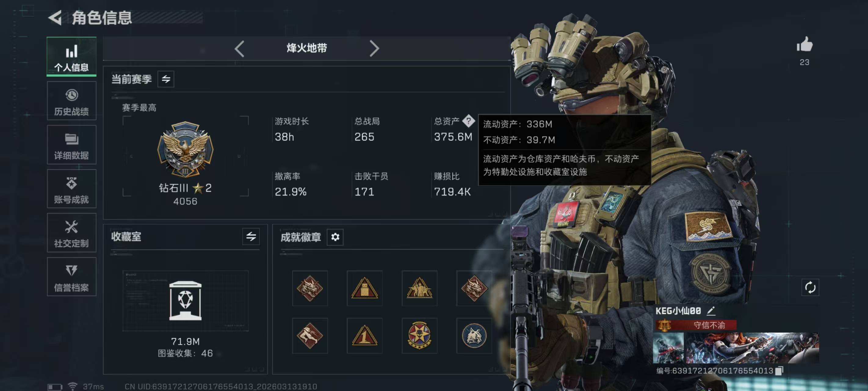Give a thumbs-up like
This screenshot has width=868, height=391.
tap(804, 45)
